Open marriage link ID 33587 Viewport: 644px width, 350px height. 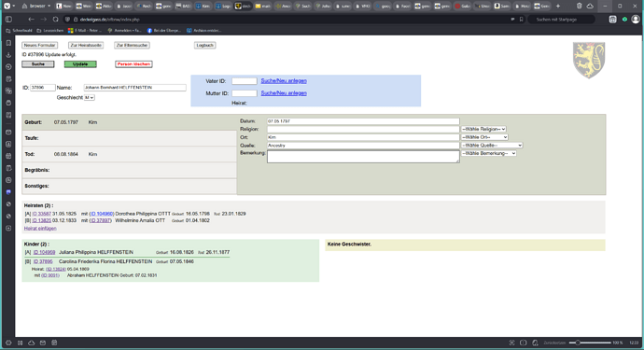[x=42, y=214]
